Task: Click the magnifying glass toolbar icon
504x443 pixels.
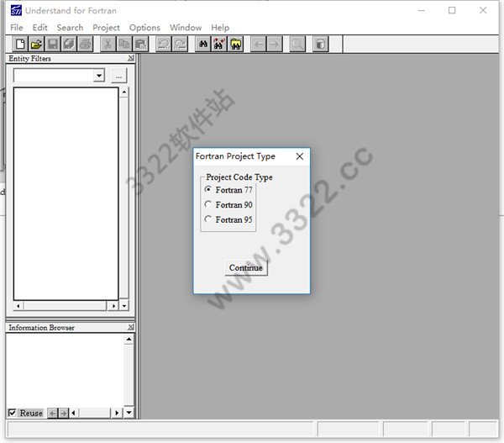Action: point(297,44)
